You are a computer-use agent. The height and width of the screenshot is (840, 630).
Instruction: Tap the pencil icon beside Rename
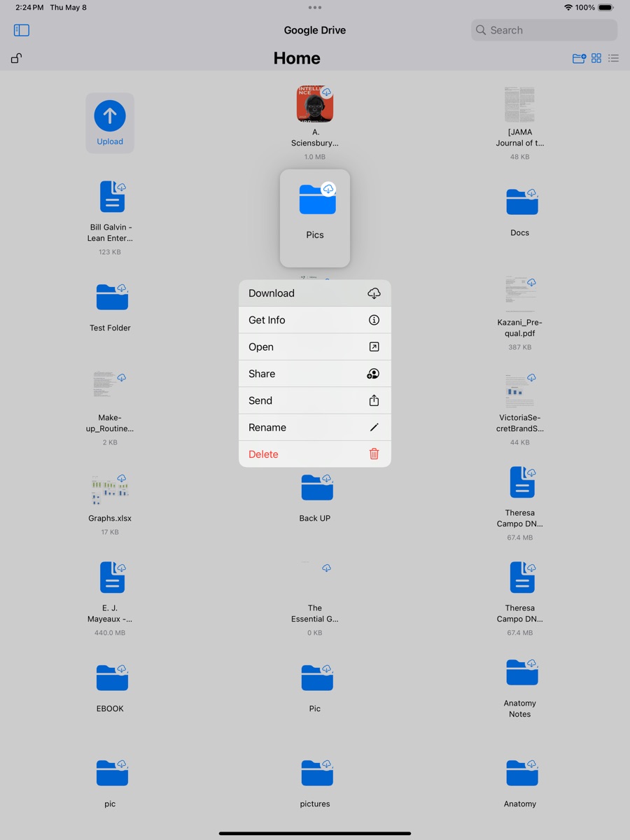(374, 427)
